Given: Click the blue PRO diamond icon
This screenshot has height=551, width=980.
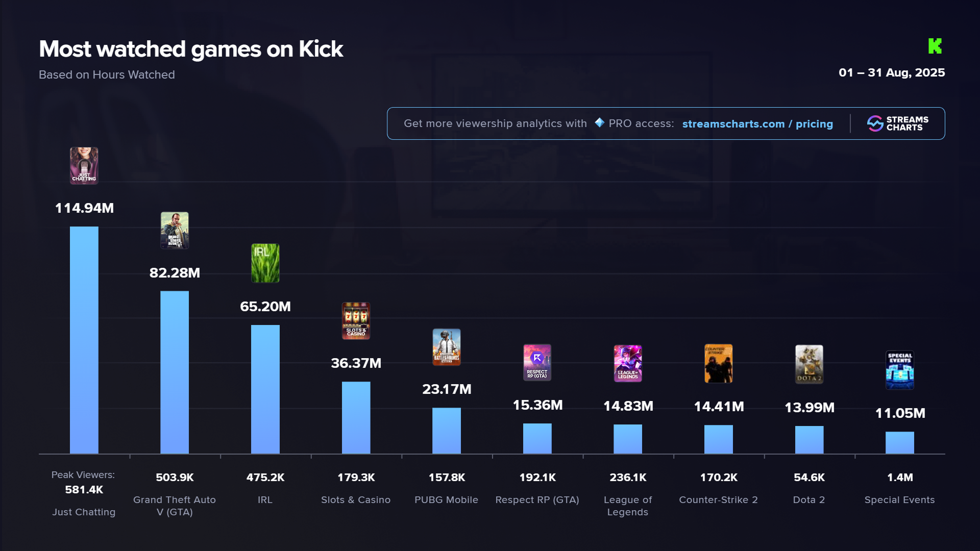Looking at the screenshot, I should (599, 122).
